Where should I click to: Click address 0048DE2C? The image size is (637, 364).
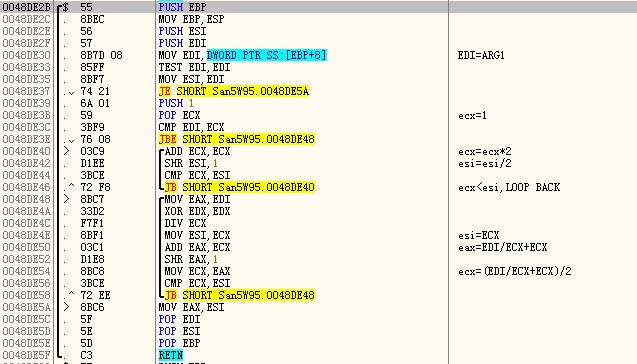tap(26, 20)
